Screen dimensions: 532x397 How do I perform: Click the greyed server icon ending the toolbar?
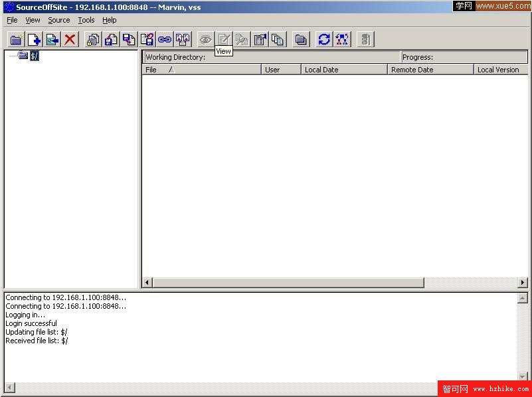coord(365,40)
